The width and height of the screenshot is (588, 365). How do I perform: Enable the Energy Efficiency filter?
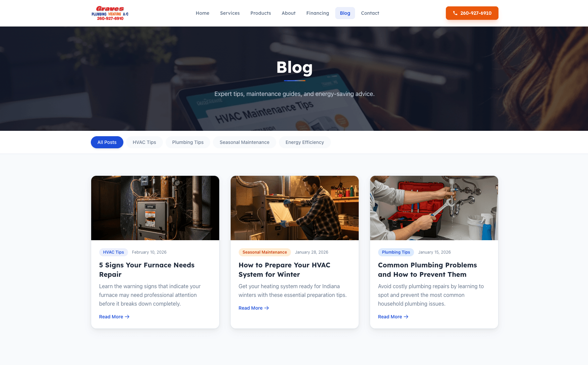coord(305,142)
